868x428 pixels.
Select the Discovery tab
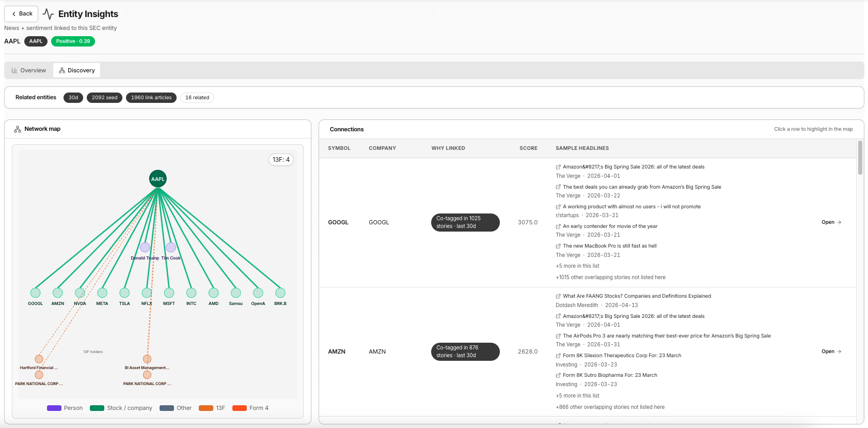click(x=77, y=70)
